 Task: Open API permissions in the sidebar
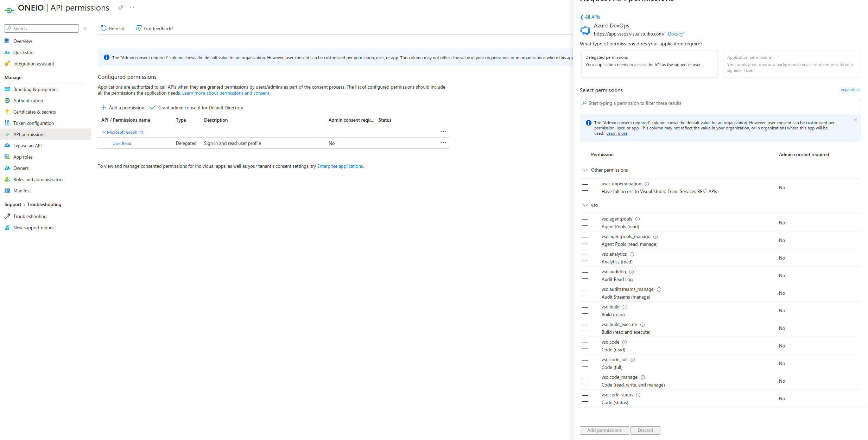(45, 134)
